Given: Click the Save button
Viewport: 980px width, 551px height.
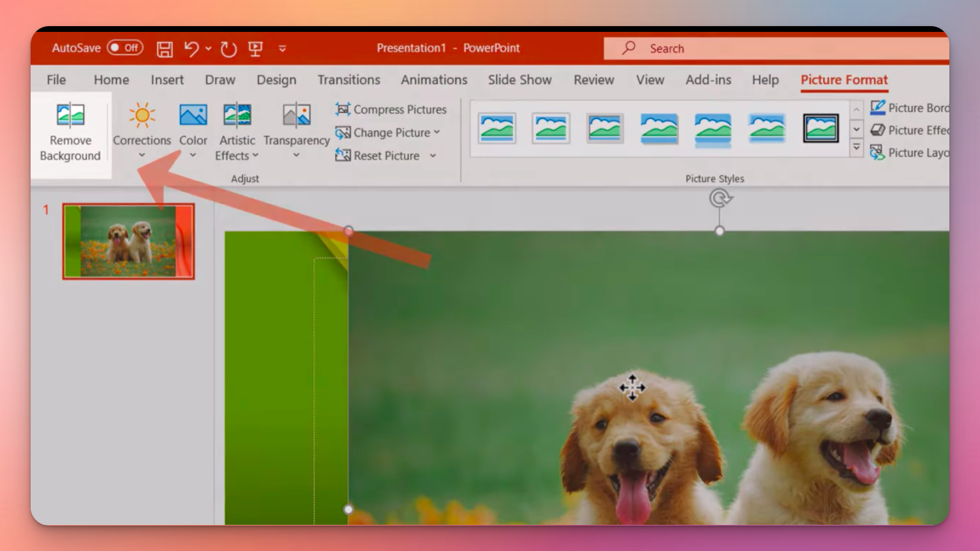Looking at the screenshot, I should pyautogui.click(x=165, y=48).
